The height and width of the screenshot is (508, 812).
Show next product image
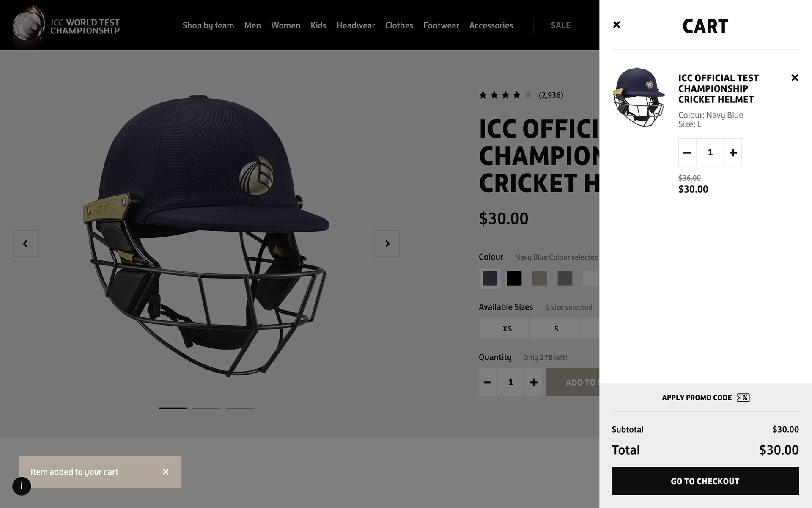(387, 243)
